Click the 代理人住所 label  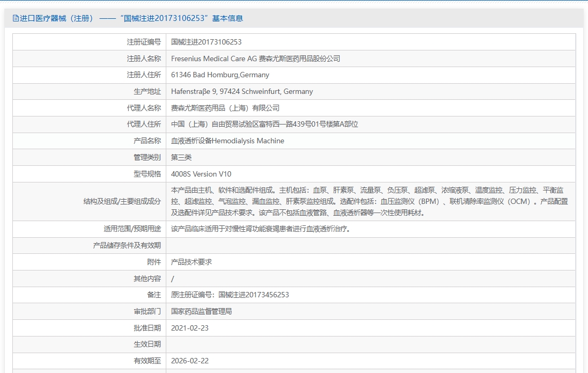tap(144, 124)
